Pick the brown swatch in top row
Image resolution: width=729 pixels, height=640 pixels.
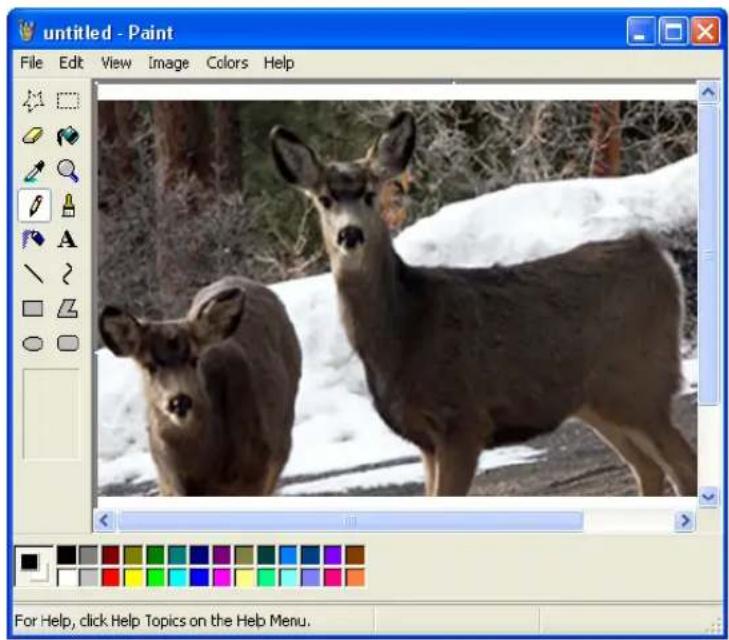tap(355, 555)
